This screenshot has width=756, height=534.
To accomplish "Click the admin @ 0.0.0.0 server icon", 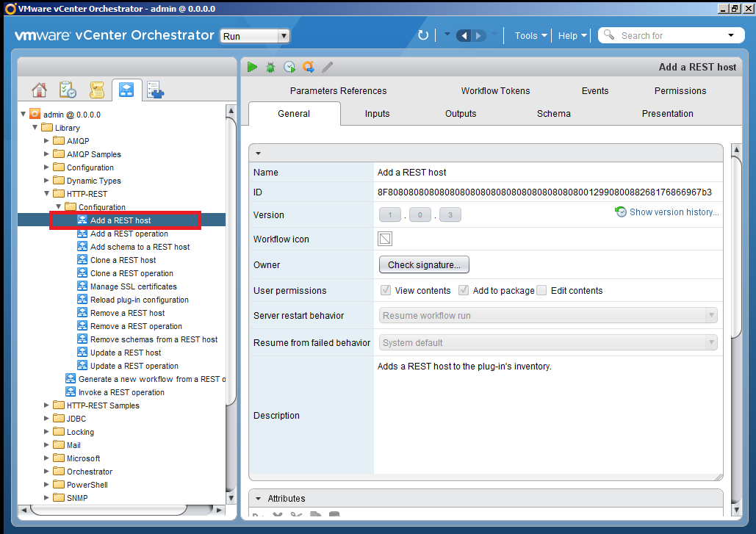I will click(x=35, y=115).
